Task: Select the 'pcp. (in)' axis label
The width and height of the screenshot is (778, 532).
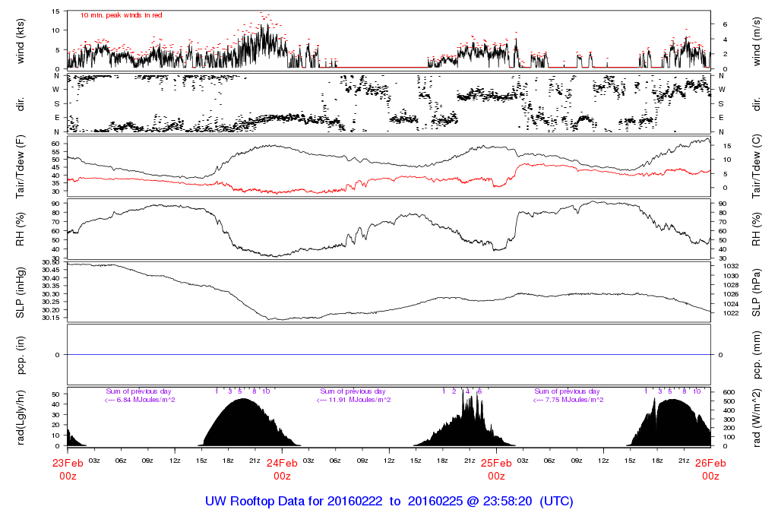Action: click(x=21, y=354)
